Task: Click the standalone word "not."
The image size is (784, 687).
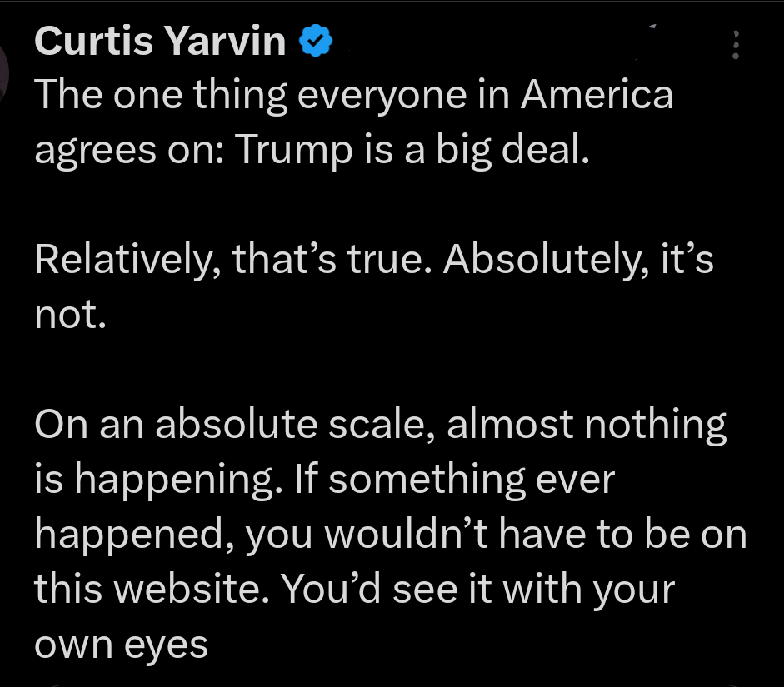Action: 70,315
